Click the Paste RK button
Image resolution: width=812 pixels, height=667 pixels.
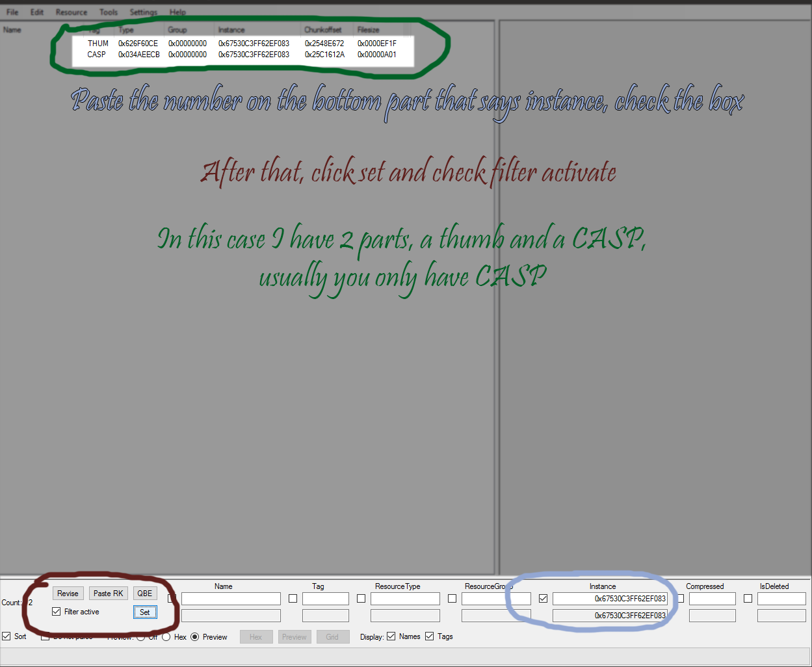tap(108, 594)
